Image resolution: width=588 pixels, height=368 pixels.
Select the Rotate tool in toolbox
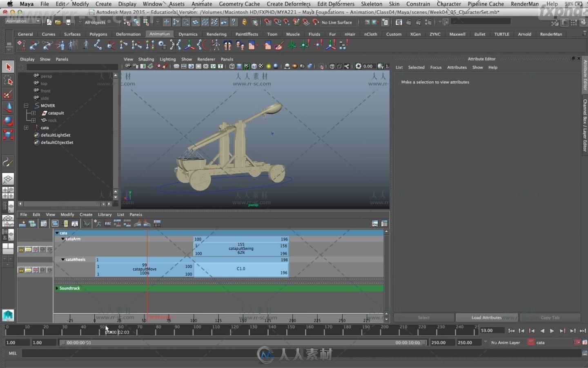[8, 121]
